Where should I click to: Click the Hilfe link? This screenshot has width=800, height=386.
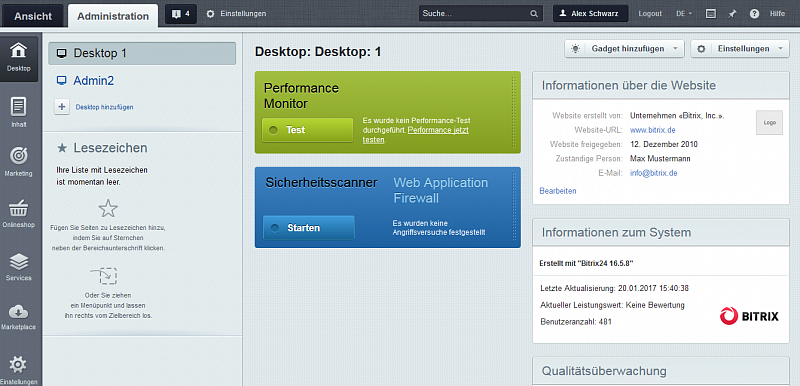[x=777, y=14]
